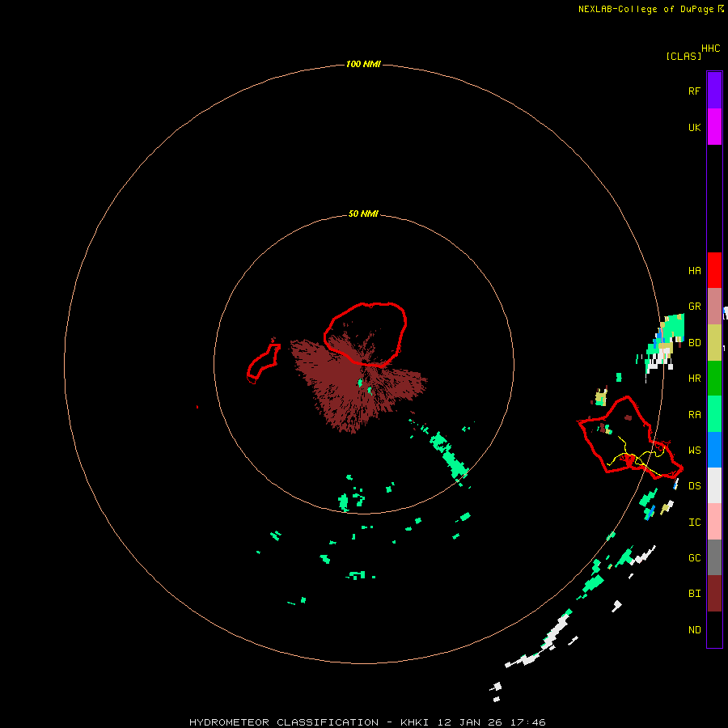Click the HA legend label
728x728 pixels.
pyautogui.click(x=694, y=270)
